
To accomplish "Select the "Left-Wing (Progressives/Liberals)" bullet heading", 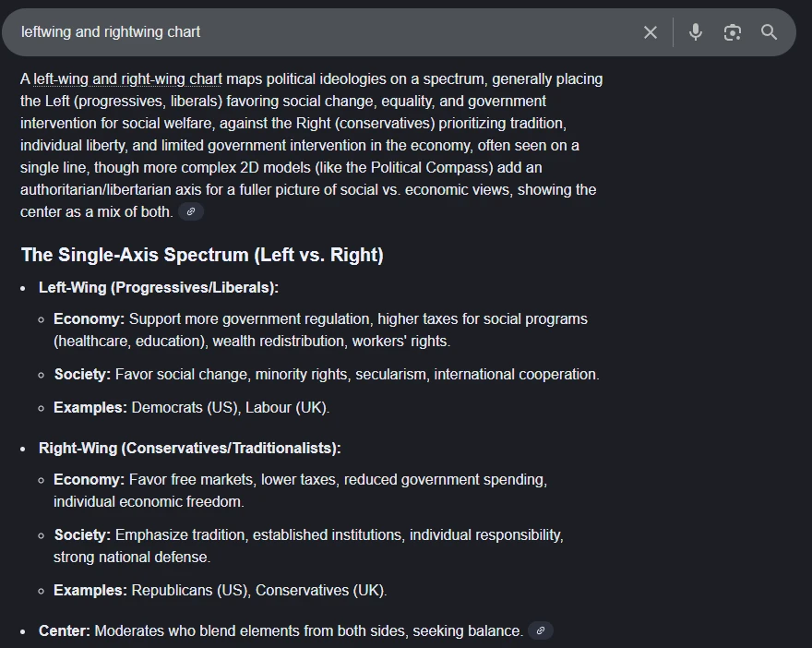I will click(159, 287).
